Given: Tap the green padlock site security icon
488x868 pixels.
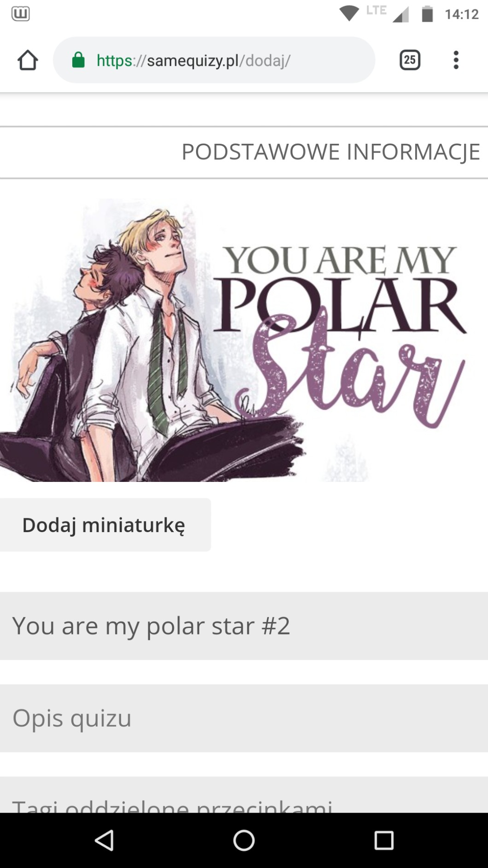Looking at the screenshot, I should tap(79, 60).
